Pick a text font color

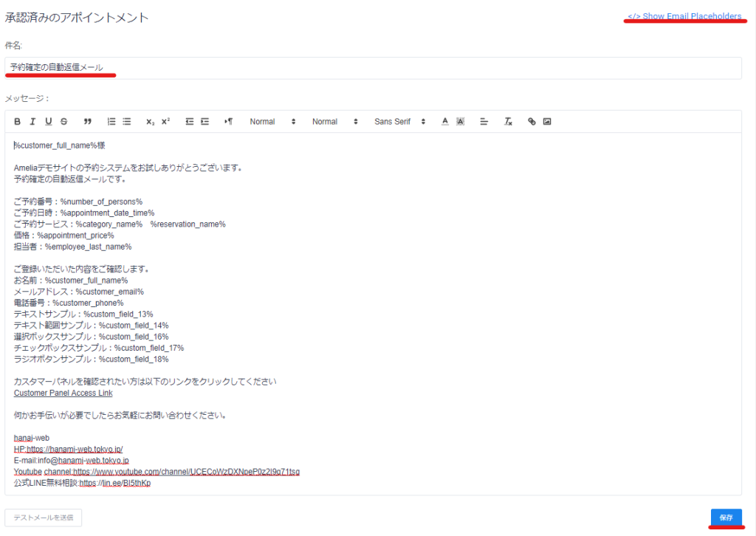pos(445,122)
